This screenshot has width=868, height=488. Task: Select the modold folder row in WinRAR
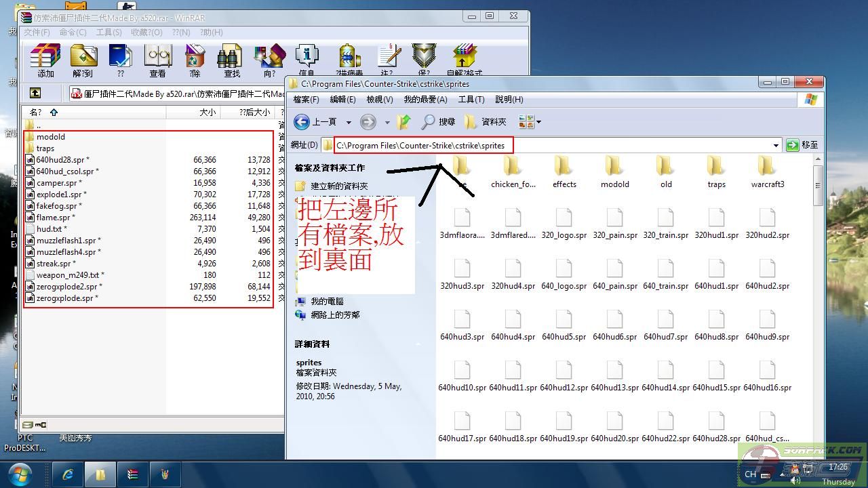click(149, 137)
